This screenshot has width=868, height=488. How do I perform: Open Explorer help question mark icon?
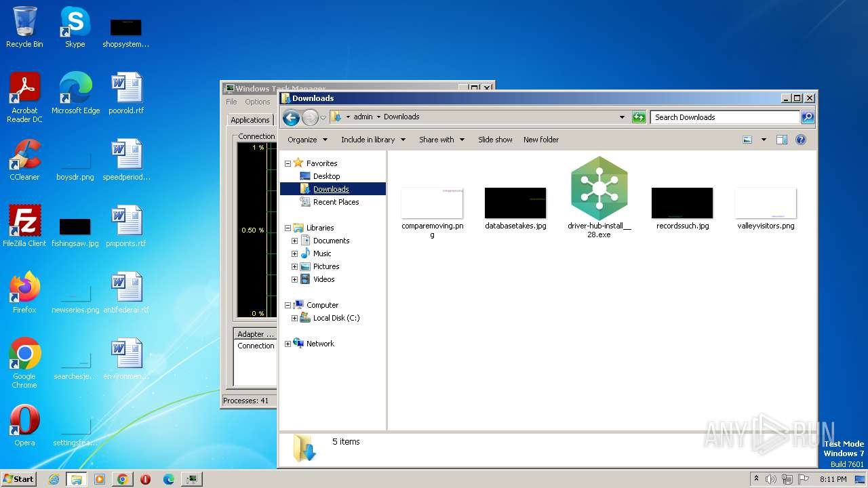(x=800, y=140)
